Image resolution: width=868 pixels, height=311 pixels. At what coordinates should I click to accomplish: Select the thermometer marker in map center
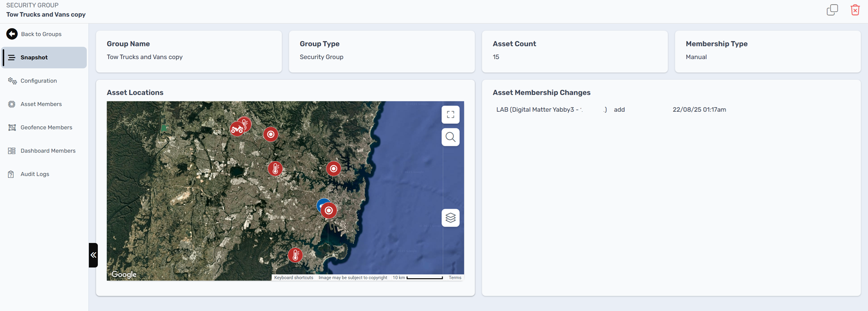click(x=275, y=169)
